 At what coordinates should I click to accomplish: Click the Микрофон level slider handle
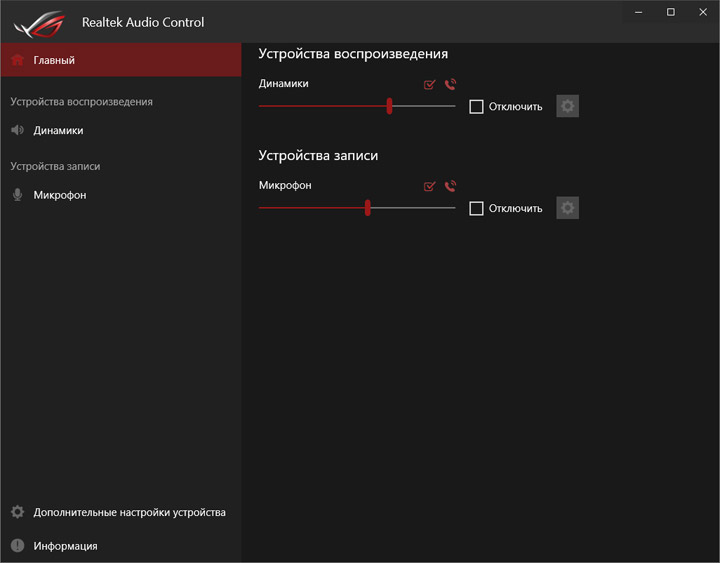[x=368, y=208]
